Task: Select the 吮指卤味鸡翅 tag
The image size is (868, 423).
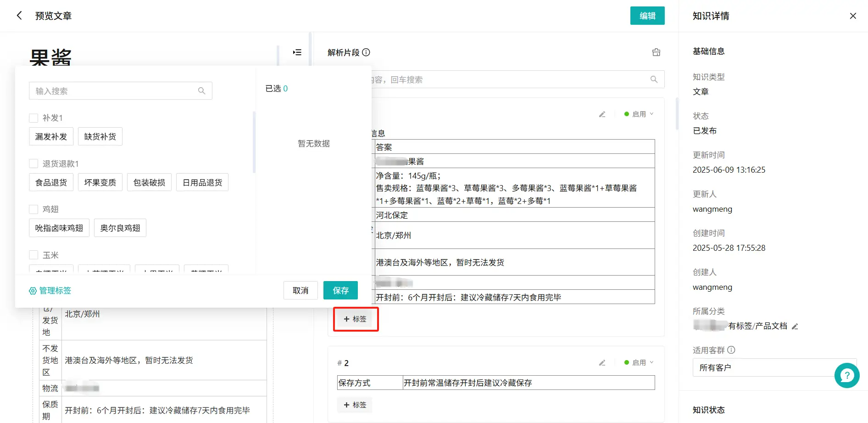Action: pyautogui.click(x=59, y=228)
